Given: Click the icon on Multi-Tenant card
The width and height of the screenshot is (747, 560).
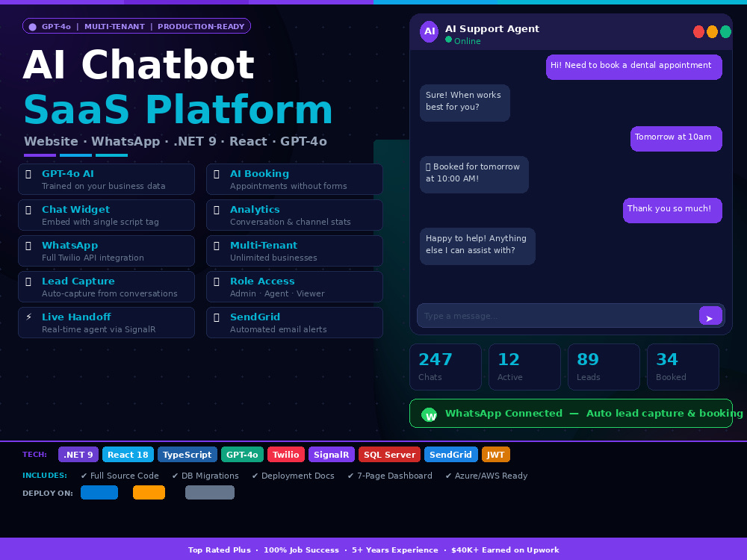Looking at the screenshot, I should click(217, 246).
